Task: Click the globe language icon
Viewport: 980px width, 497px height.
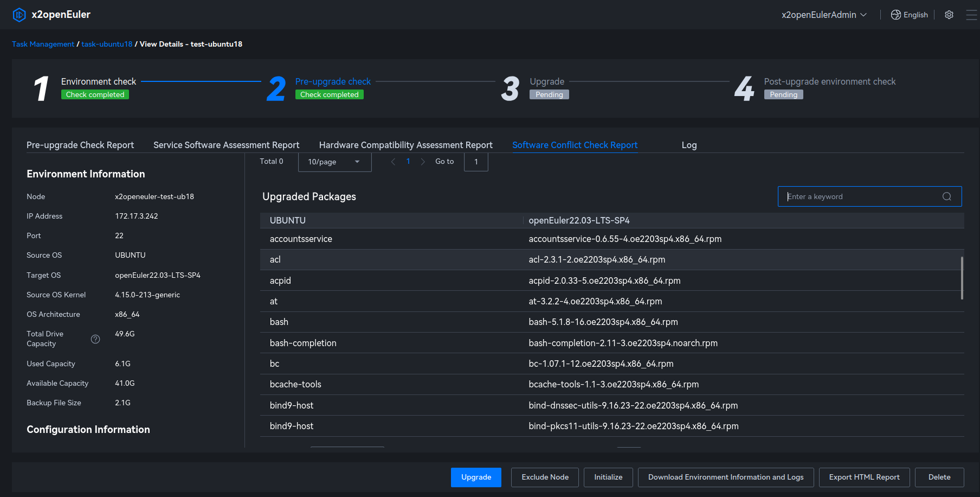Action: (x=896, y=15)
